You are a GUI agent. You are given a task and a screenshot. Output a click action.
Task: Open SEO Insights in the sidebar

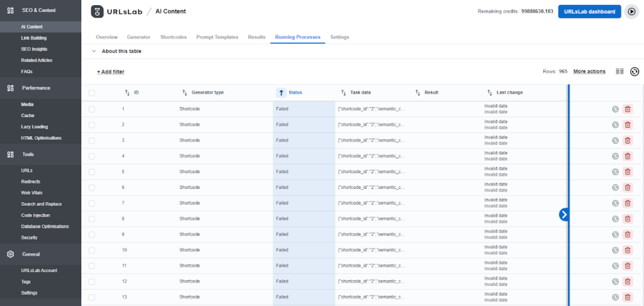click(34, 49)
